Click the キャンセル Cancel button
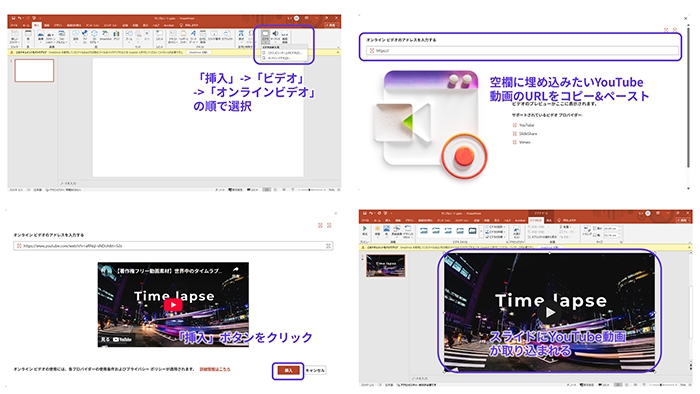Viewport: 700px width, 394px height. 315,370
